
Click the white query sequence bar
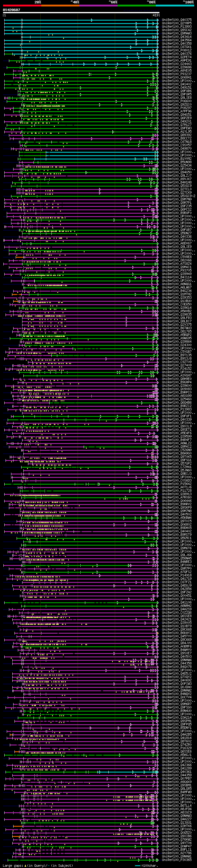[81, 13]
